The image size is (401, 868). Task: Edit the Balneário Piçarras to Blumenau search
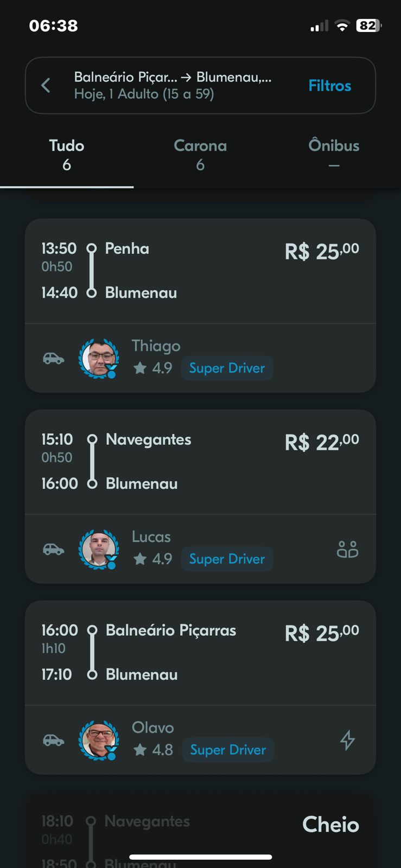tap(174, 86)
